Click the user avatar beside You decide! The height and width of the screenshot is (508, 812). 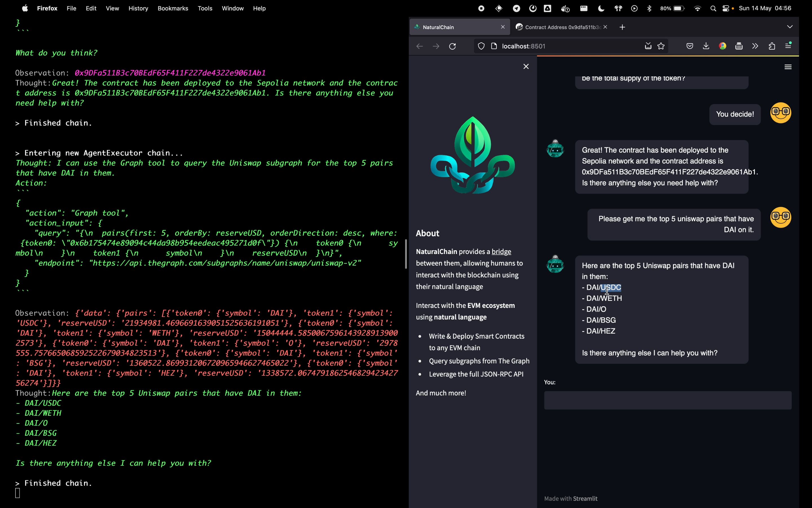781,113
